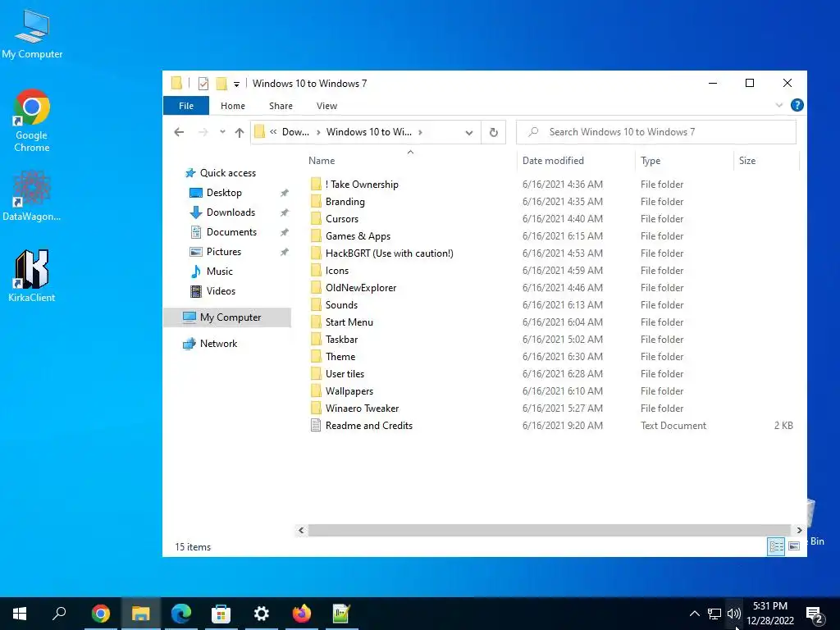Image resolution: width=840 pixels, height=630 pixels.
Task: Select the Games & Apps folder
Action: (350, 235)
